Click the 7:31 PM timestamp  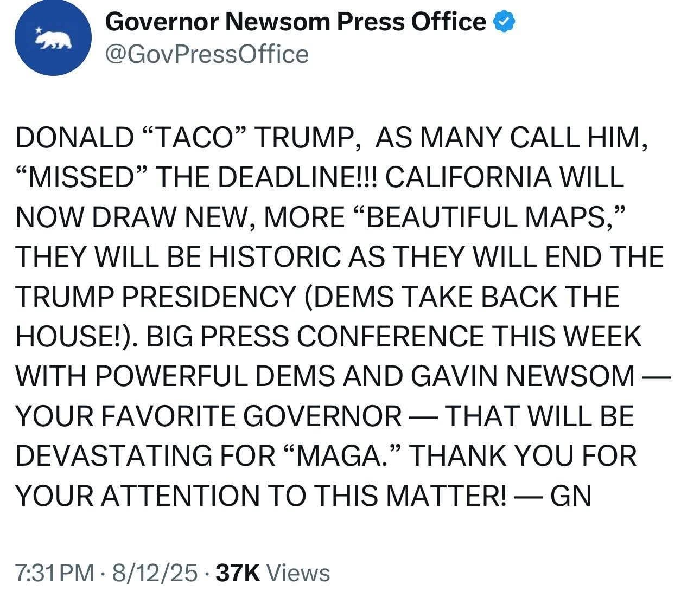54,573
